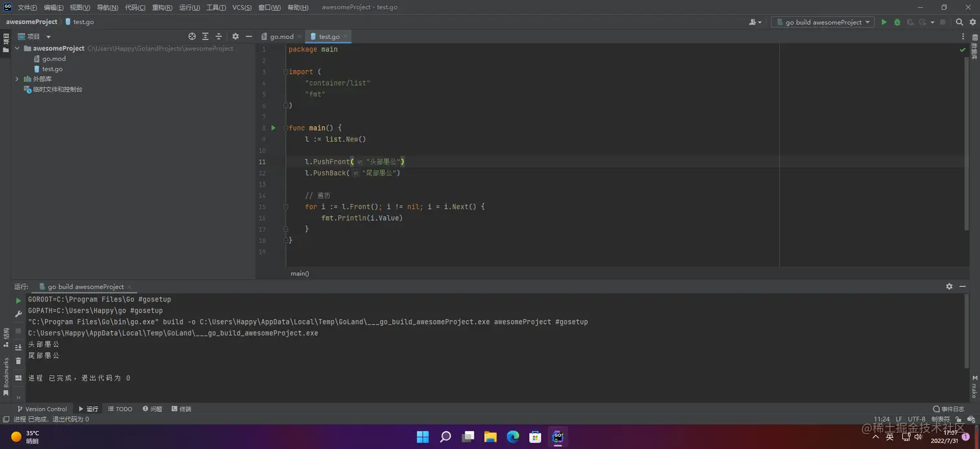Open the 代码(C) menu
This screenshot has height=449, width=980.
click(135, 7)
